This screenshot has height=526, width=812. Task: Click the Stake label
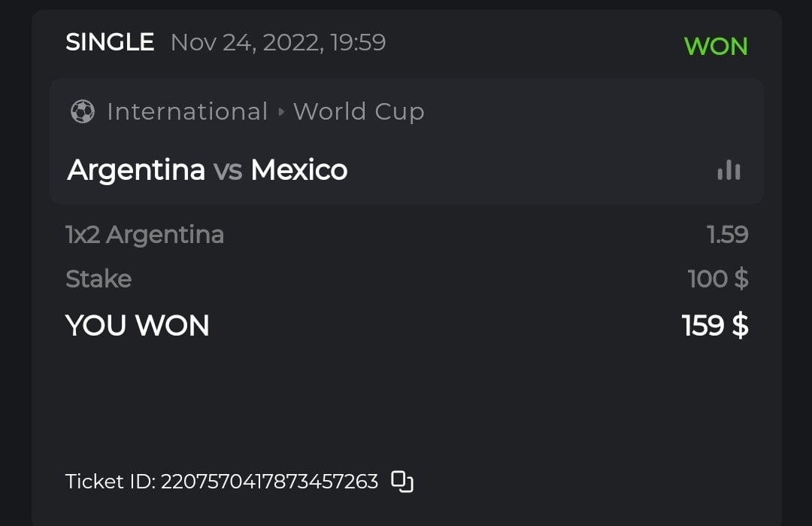coord(98,279)
